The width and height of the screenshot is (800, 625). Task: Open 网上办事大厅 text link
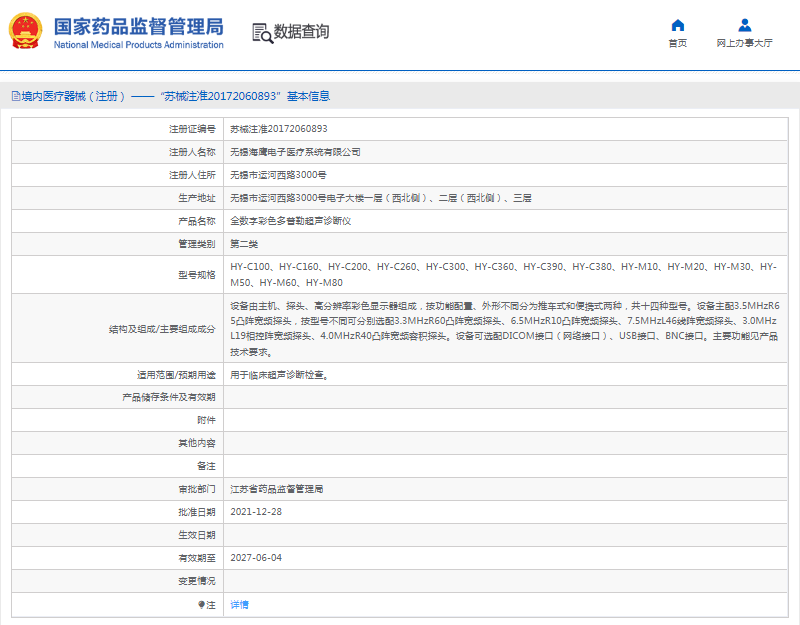pyautogui.click(x=744, y=43)
